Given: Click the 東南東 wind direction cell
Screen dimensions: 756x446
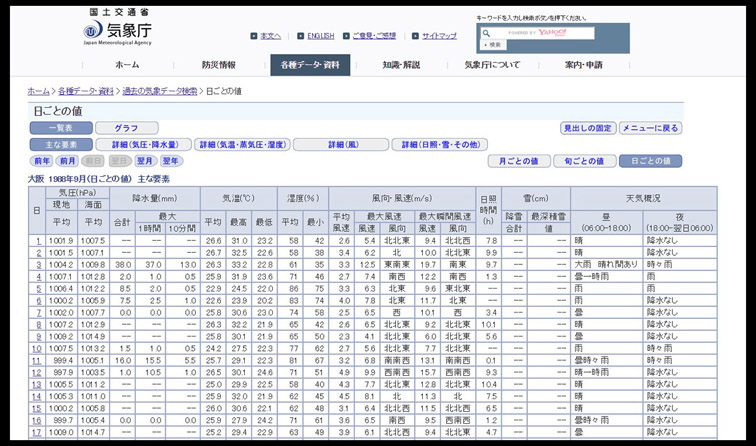Looking at the screenshot, I should pyautogui.click(x=397, y=265).
